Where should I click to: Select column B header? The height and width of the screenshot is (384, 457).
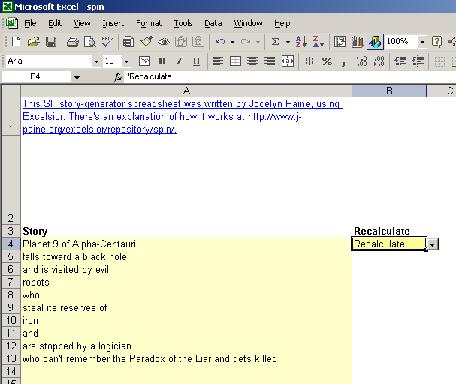pyautogui.click(x=389, y=91)
